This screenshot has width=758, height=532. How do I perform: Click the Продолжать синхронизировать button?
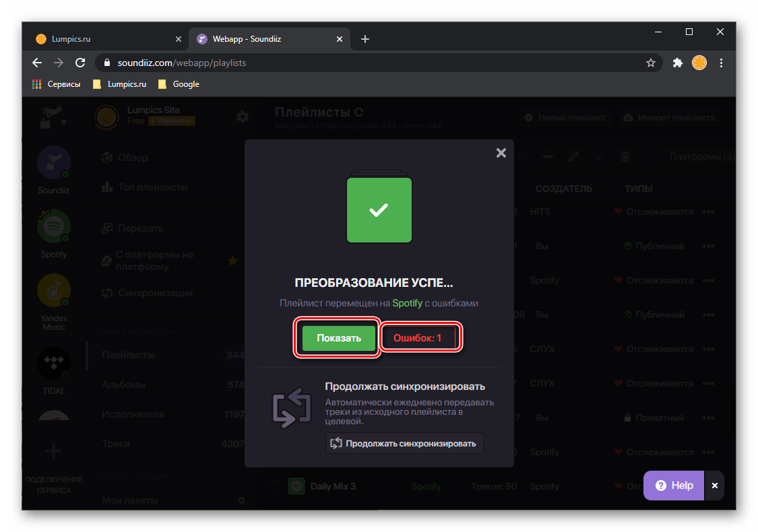404,443
